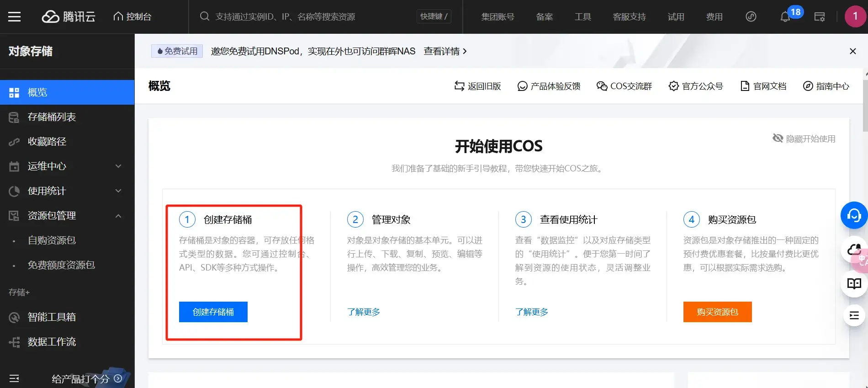Click the user avatar icon
The height and width of the screenshot is (388, 868).
(x=855, y=16)
